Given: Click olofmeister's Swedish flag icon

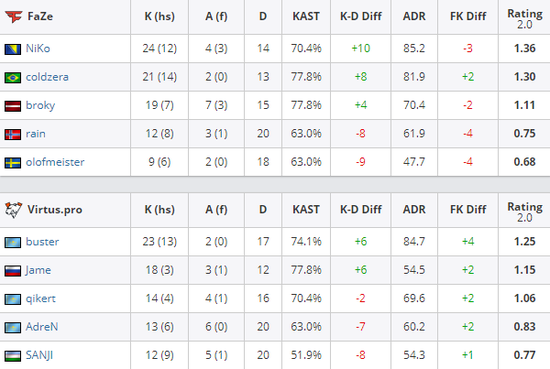Looking at the screenshot, I should [13, 163].
